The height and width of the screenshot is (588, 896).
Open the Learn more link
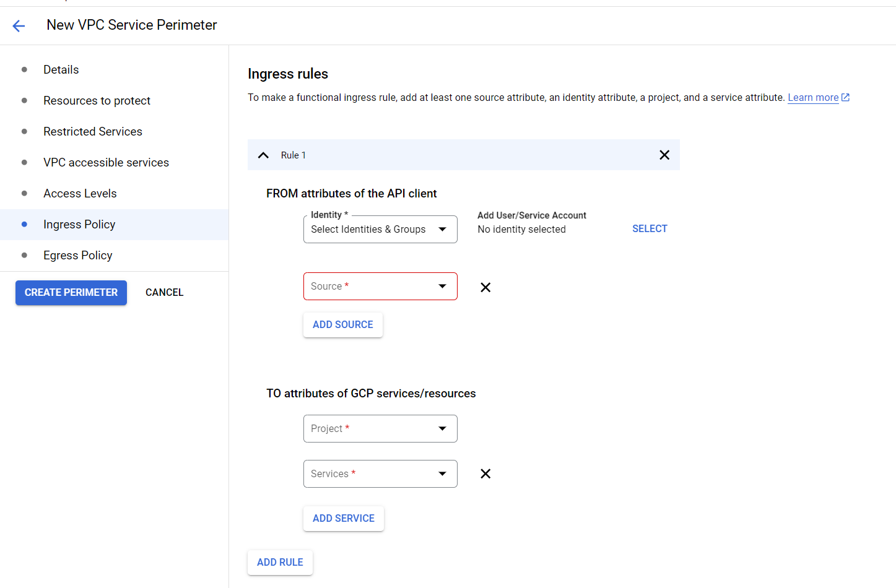tap(812, 97)
